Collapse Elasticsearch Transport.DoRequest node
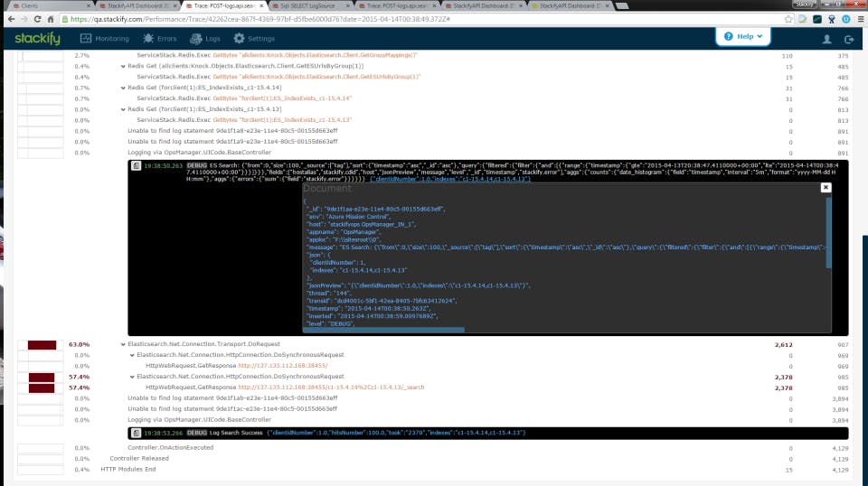 (x=123, y=344)
